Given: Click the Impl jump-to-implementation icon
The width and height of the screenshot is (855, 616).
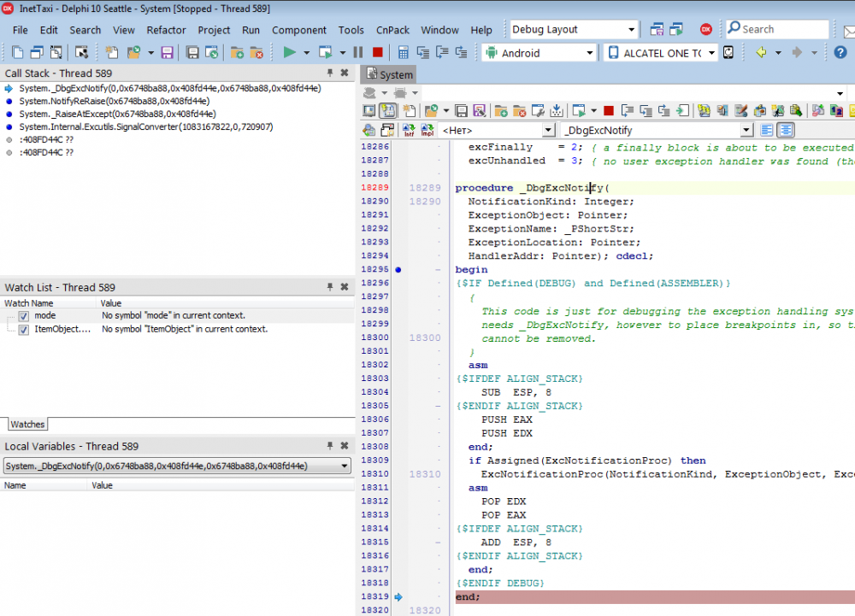Looking at the screenshot, I should pos(427,130).
